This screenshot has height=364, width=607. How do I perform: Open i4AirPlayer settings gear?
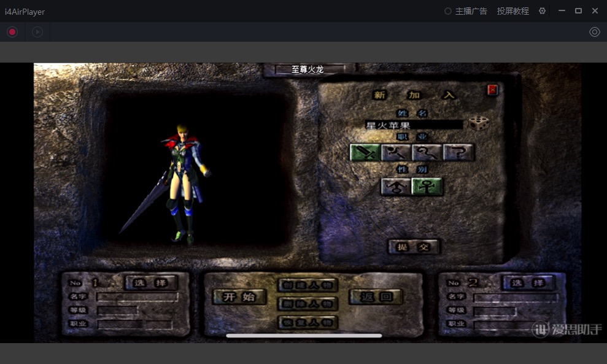pos(542,11)
